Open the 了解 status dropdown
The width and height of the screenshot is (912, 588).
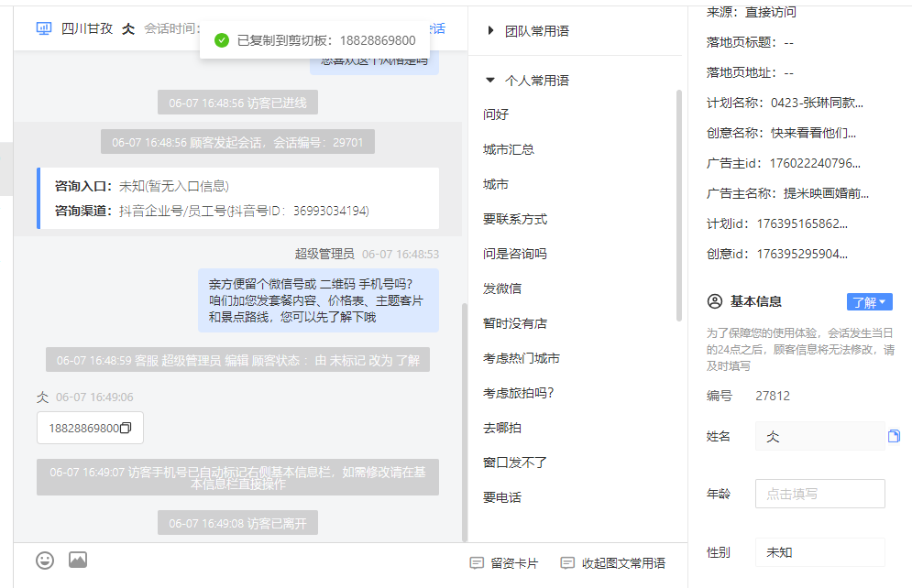tap(870, 302)
